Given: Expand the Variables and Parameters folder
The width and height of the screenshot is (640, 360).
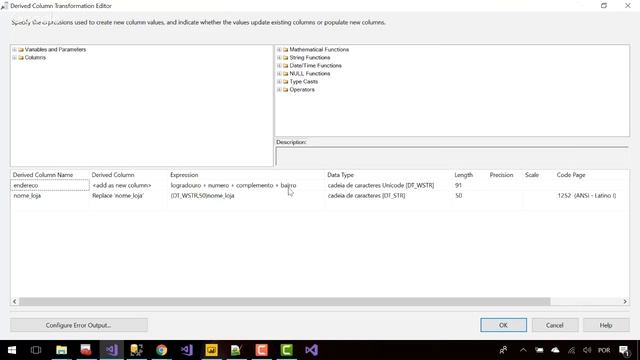Looking at the screenshot, I should click(x=14, y=50).
